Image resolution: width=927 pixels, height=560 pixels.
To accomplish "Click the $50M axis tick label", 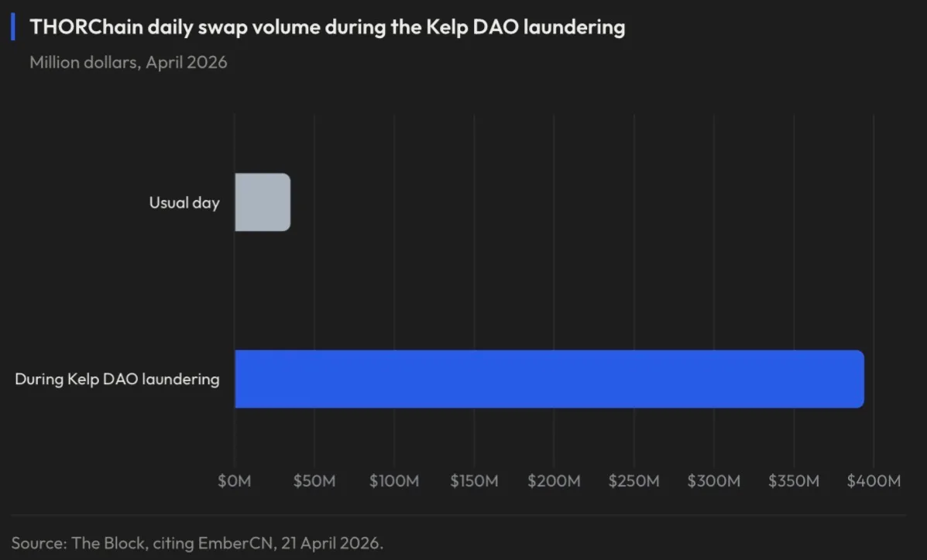I will coord(314,481).
